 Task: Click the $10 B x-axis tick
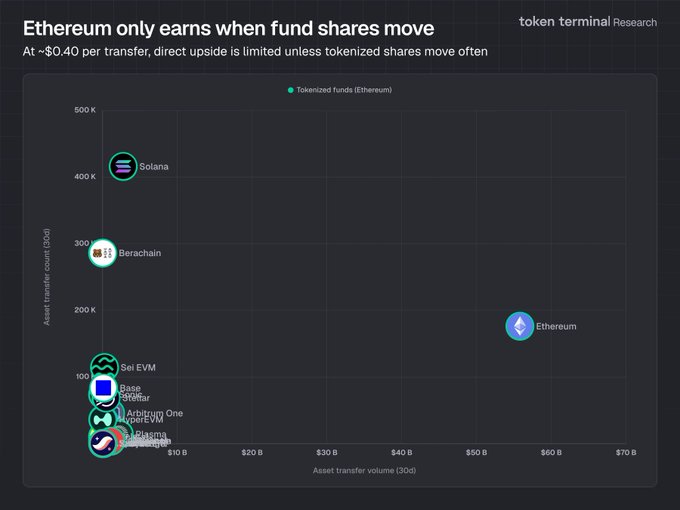point(177,452)
